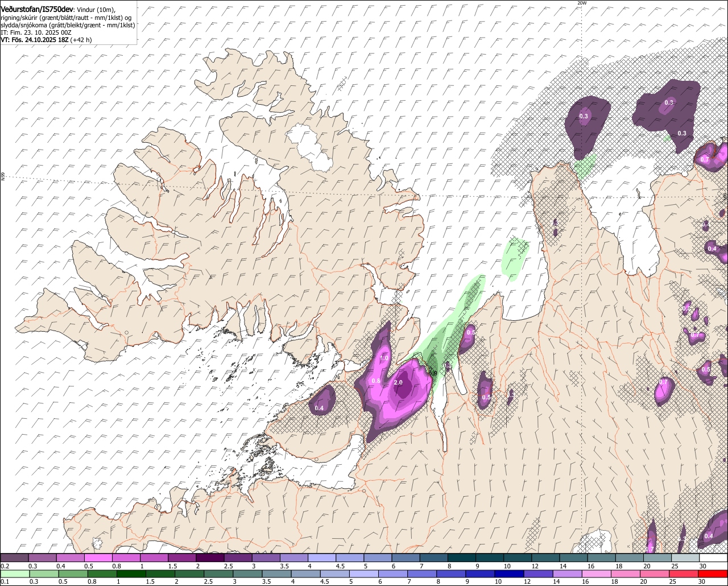Pick lower legend swatch between 0.5 and 0.8
The image size is (728, 586).
coord(73,574)
